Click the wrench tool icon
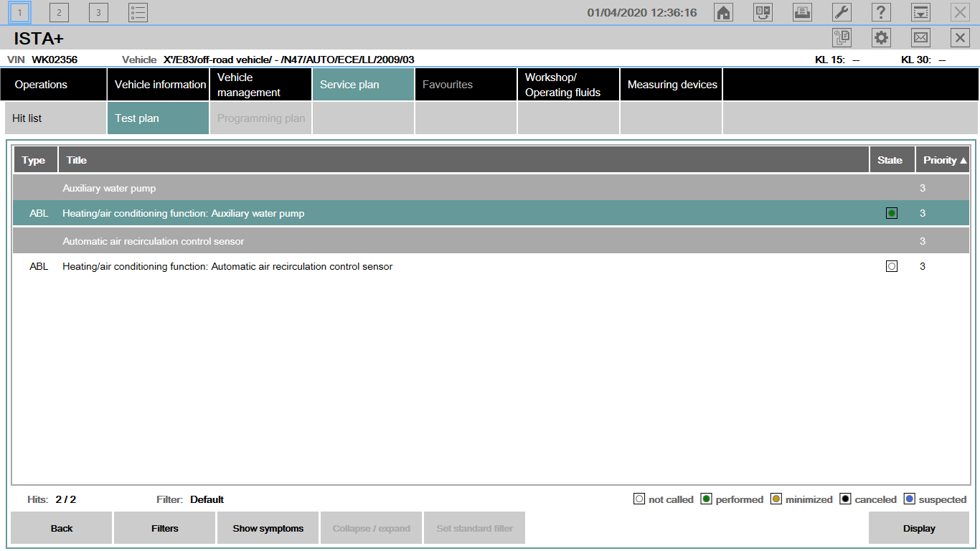 (842, 13)
